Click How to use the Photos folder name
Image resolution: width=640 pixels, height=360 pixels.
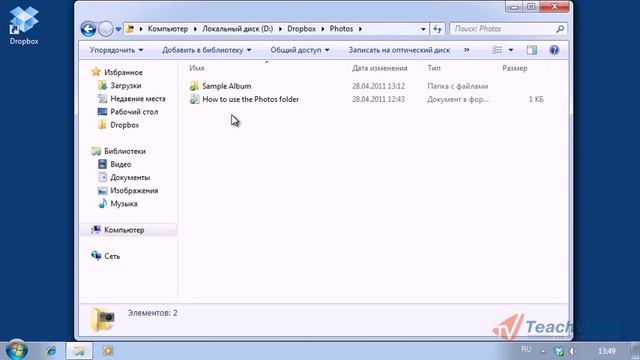(x=251, y=99)
